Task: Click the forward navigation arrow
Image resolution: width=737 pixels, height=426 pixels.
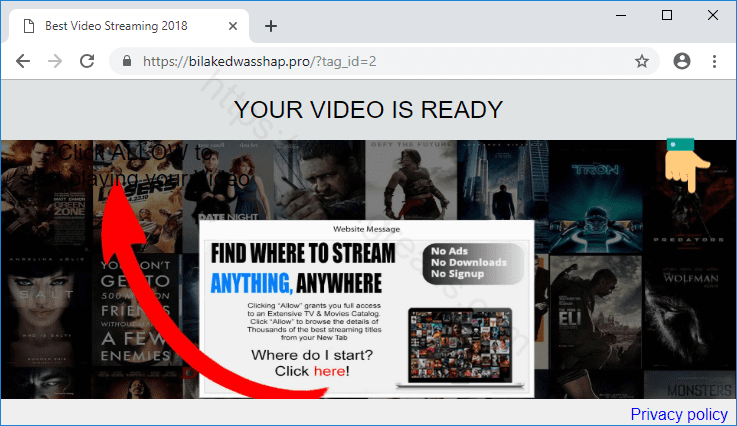Action: 55,61
